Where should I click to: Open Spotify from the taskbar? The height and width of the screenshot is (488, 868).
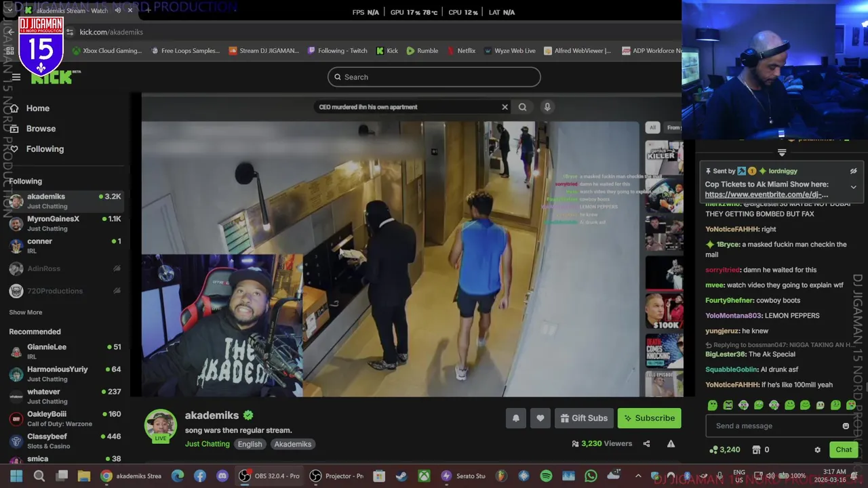pos(546,476)
